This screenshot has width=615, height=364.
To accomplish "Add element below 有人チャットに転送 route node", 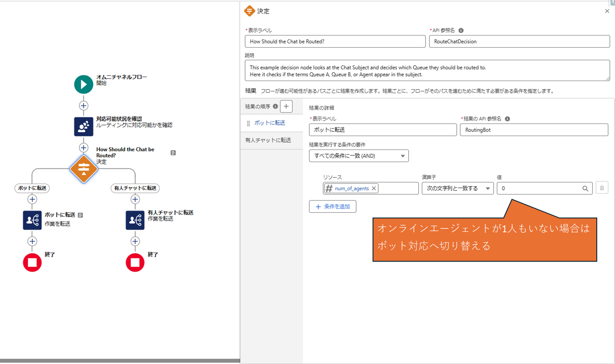I will coord(135,241).
